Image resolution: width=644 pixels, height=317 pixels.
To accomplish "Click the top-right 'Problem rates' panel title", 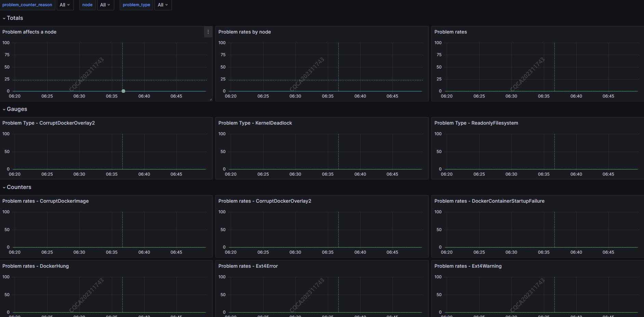I will 451,32.
